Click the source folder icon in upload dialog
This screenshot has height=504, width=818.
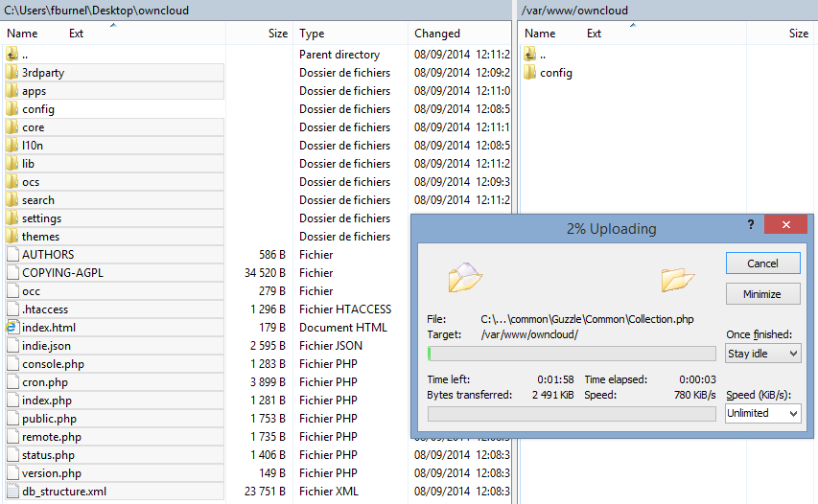465,277
